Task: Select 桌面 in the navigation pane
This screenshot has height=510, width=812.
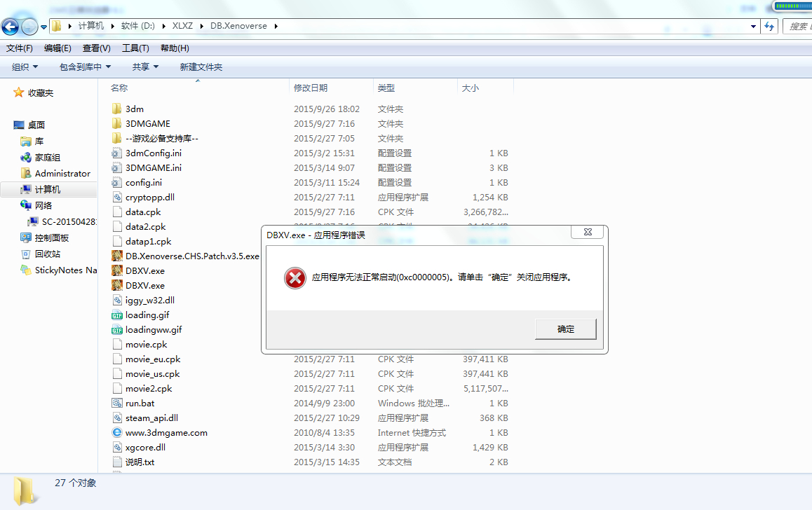Action: [x=36, y=125]
